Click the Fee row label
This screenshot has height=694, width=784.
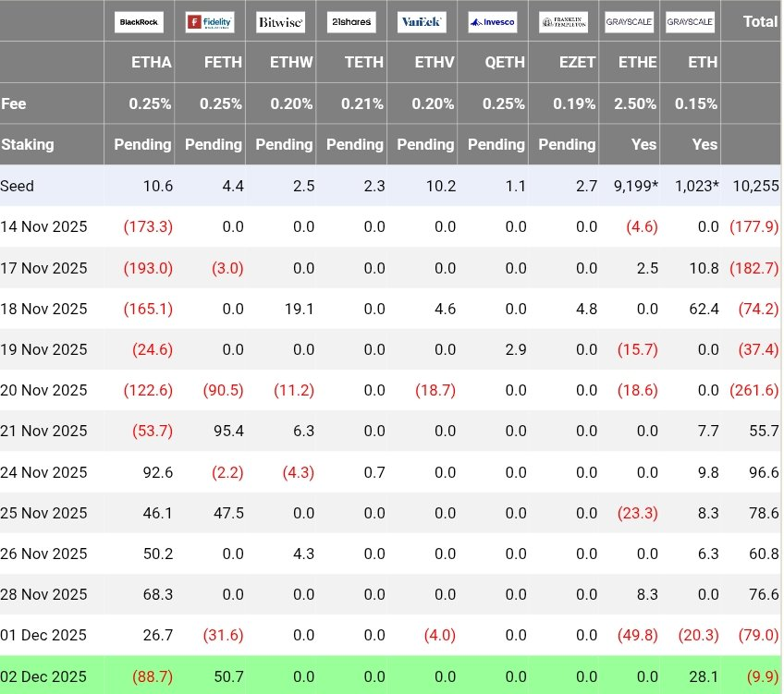tap(13, 103)
